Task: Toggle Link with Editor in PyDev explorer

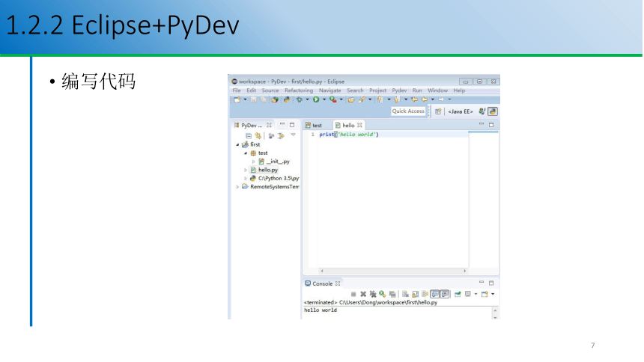Action: [258, 136]
